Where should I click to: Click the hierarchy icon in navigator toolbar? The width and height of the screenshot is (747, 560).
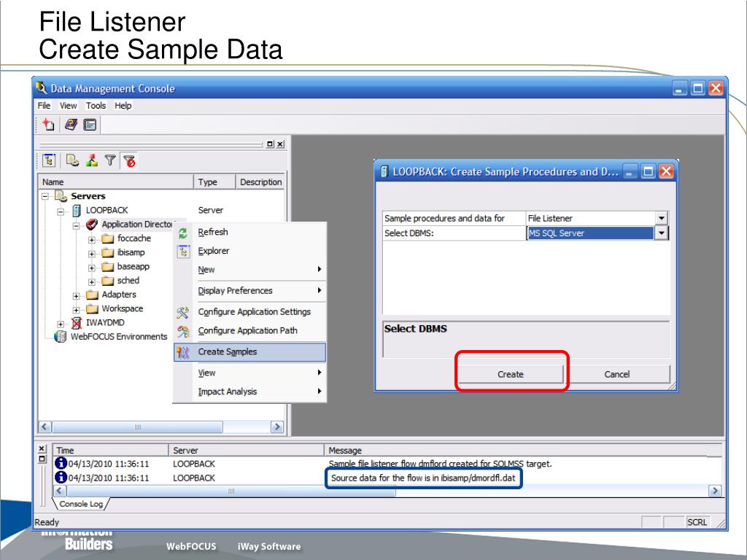(92, 160)
